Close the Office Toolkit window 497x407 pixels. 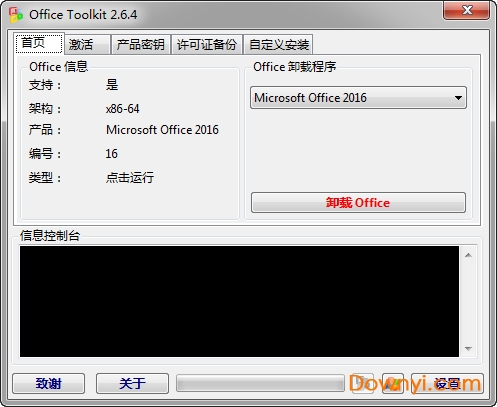point(466,10)
